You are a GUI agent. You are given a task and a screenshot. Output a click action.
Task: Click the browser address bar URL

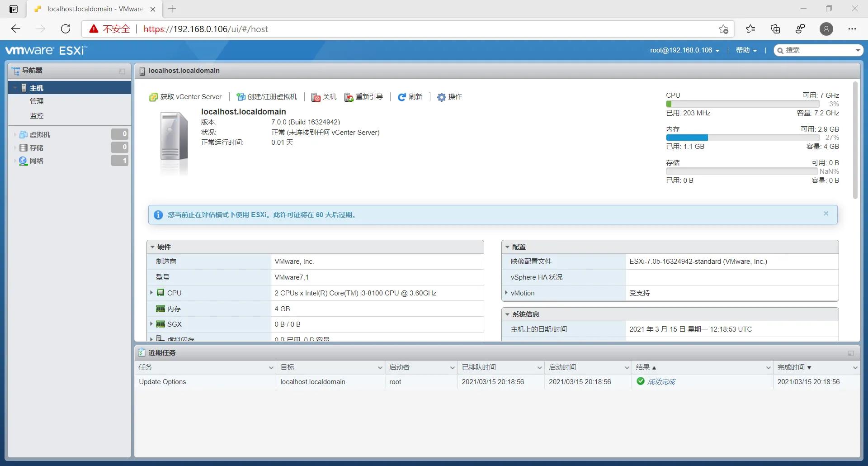[x=206, y=29]
